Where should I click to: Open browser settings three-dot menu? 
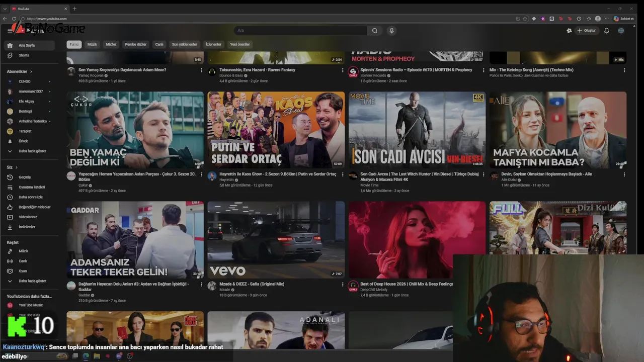click(606, 19)
